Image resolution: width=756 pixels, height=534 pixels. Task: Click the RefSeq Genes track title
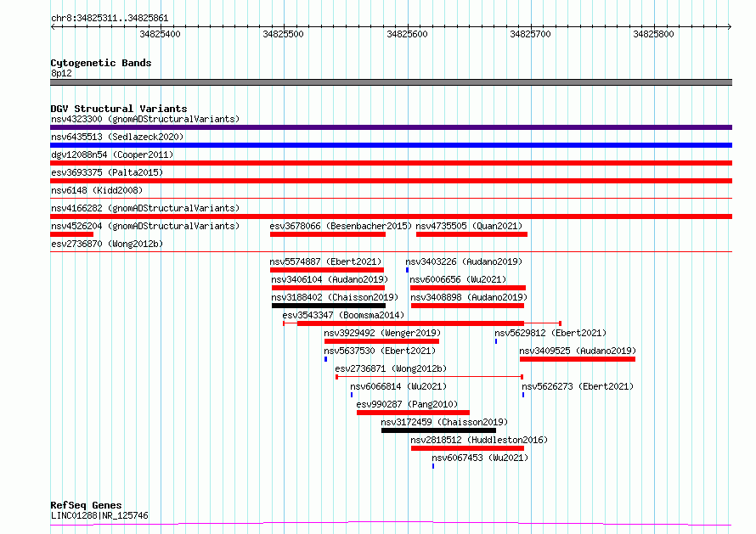(x=86, y=505)
